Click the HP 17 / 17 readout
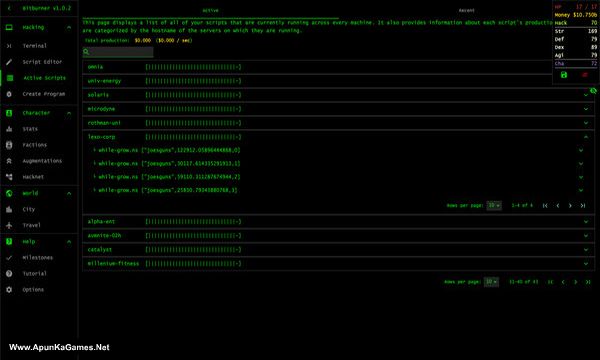The width and height of the screenshot is (600, 360). coord(576,7)
